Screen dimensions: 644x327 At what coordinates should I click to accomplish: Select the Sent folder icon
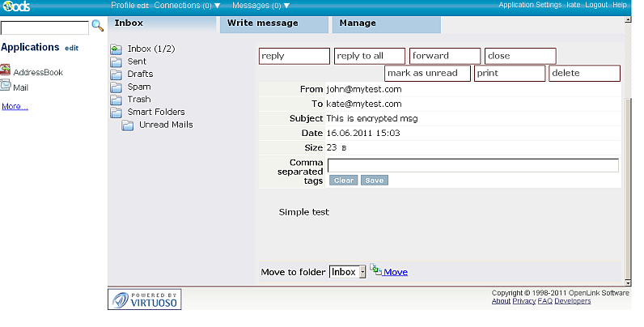pos(115,62)
